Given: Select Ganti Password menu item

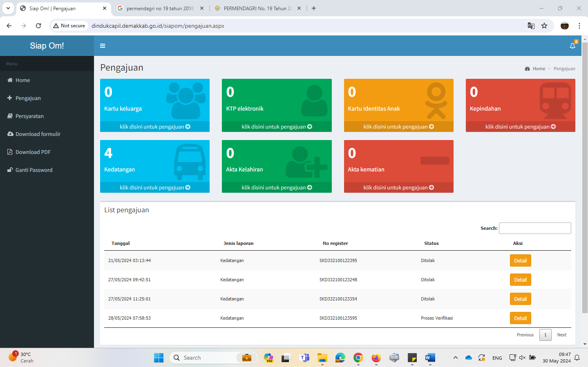Looking at the screenshot, I should tap(34, 170).
